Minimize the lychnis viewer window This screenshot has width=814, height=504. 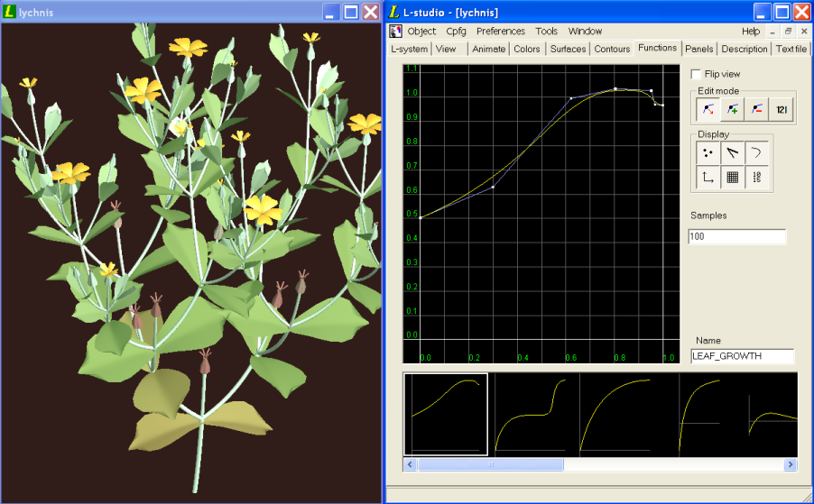click(x=330, y=12)
